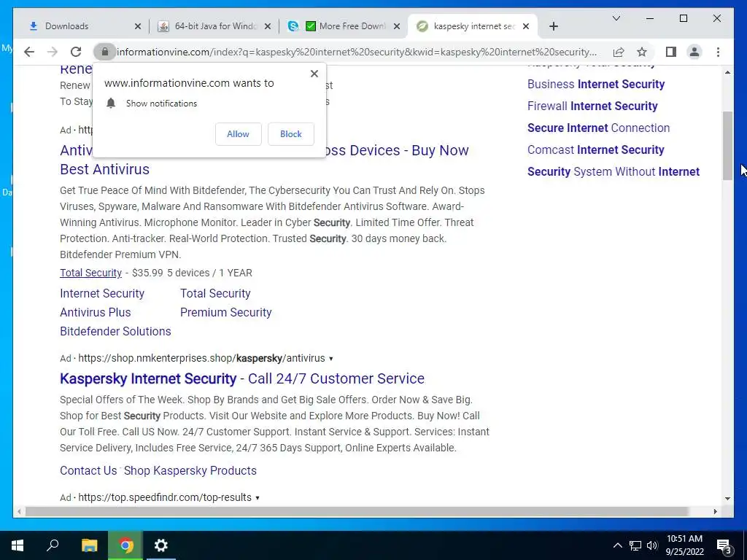
Task: Open Business Internet Security related search
Action: pos(595,85)
